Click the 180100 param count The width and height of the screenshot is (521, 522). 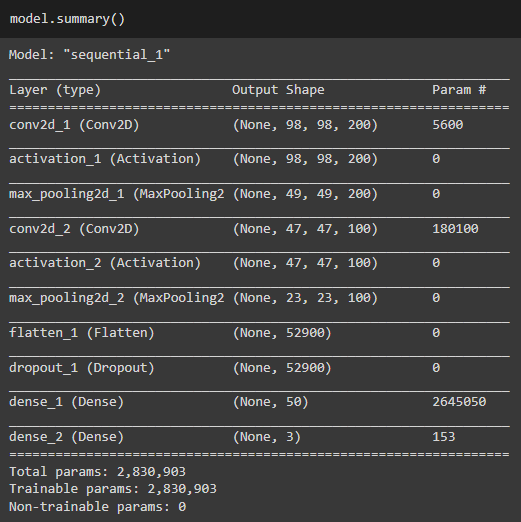(x=455, y=229)
